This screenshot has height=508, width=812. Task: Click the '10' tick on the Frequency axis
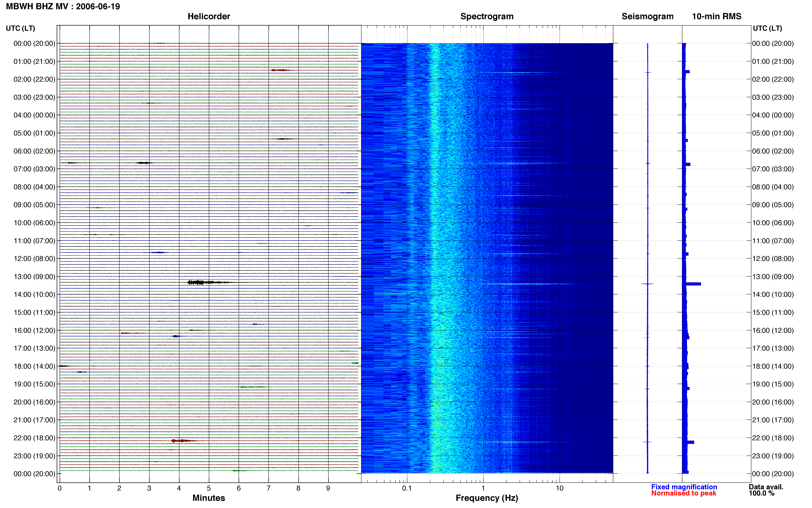pyautogui.click(x=559, y=488)
